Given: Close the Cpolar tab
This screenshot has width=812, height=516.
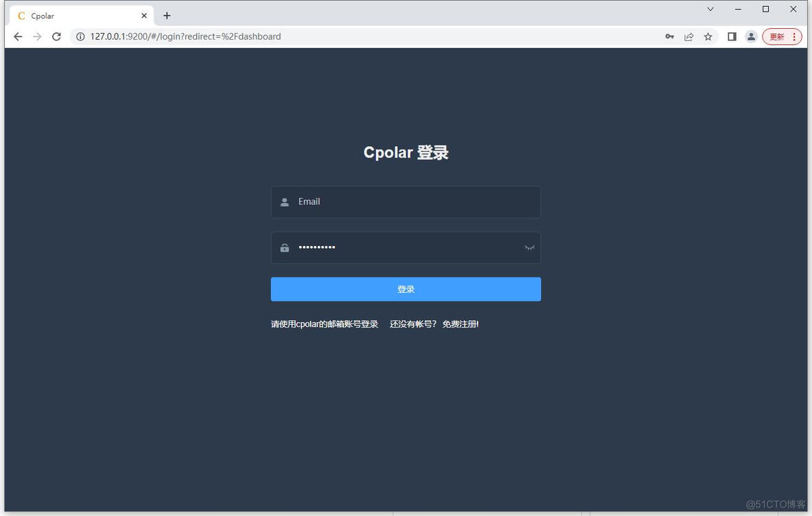Looking at the screenshot, I should tap(144, 16).
